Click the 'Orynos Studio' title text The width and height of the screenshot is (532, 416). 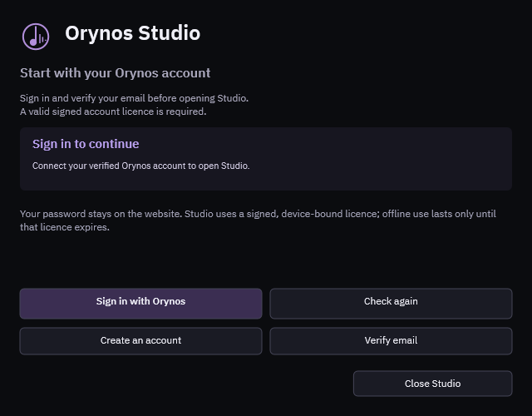[133, 33]
